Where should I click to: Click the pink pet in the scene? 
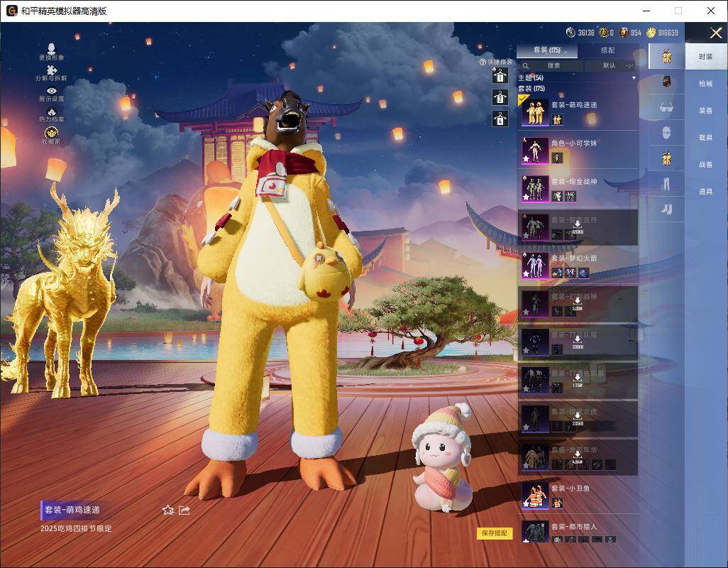click(443, 457)
